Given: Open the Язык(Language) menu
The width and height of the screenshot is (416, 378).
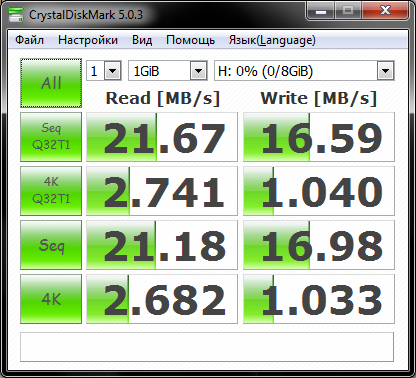Looking at the screenshot, I should point(272,40).
